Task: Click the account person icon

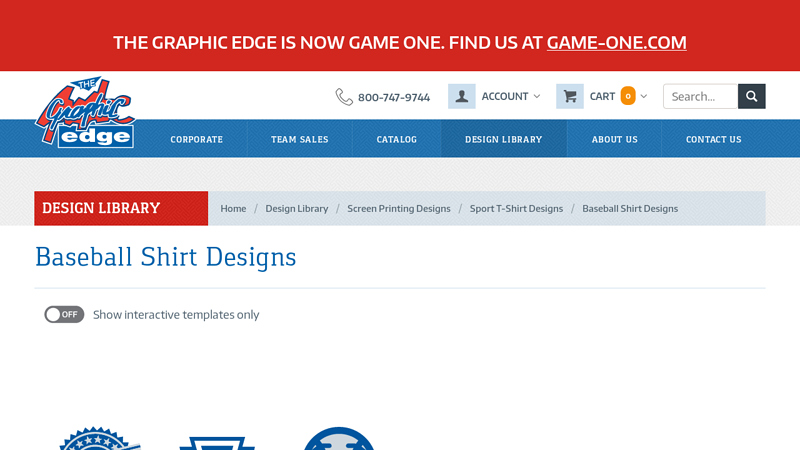Action: (x=462, y=96)
